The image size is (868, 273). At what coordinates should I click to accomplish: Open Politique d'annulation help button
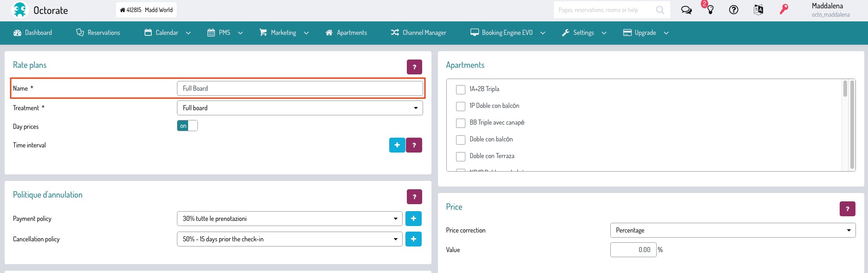414,197
